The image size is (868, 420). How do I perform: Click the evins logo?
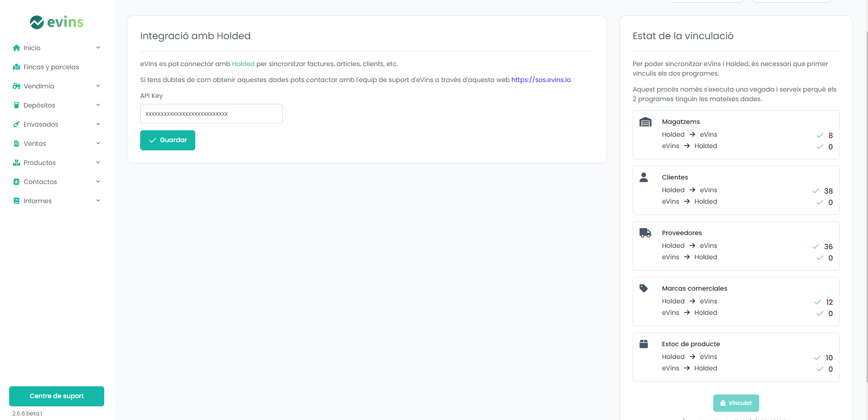[57, 22]
